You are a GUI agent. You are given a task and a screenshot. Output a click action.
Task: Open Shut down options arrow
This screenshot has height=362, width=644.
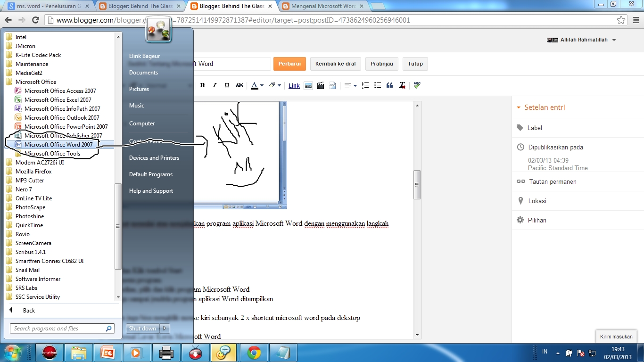click(x=165, y=329)
